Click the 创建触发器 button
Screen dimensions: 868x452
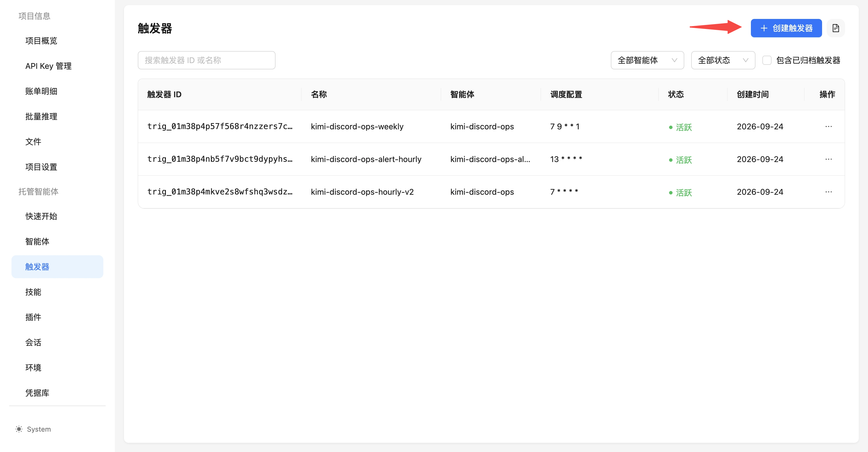click(x=786, y=28)
